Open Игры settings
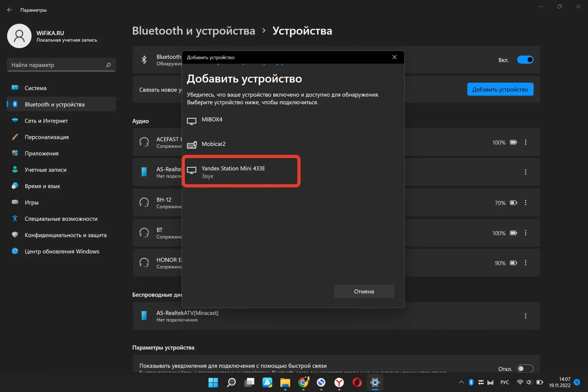588x392 pixels. point(61,202)
